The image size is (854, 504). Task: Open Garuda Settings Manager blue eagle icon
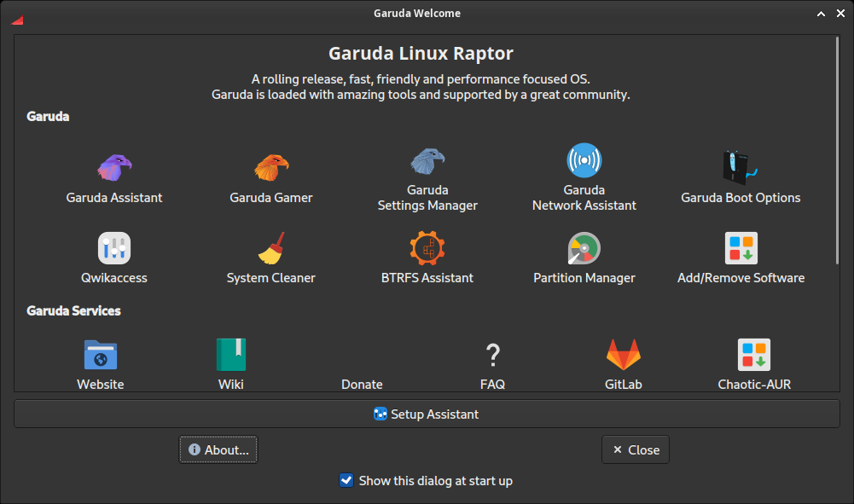point(427,160)
